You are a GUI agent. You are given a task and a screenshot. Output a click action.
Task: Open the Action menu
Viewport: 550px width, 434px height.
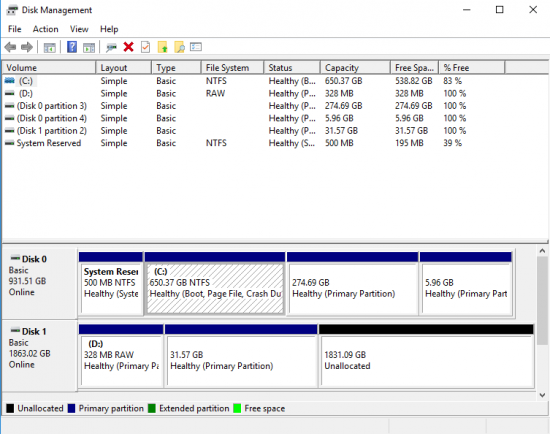[46, 29]
